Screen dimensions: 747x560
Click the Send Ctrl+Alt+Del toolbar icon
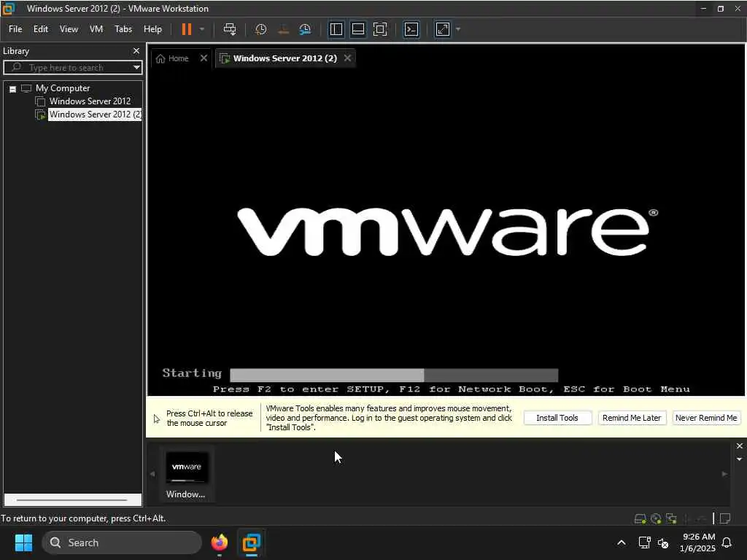[230, 29]
